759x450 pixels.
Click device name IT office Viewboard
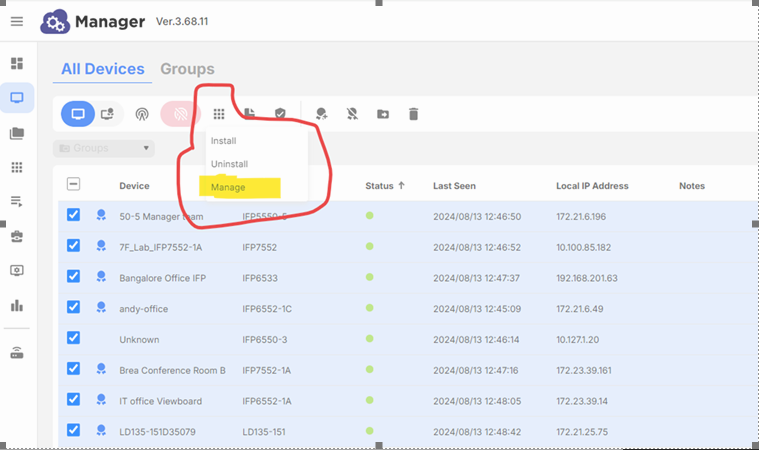[161, 401]
